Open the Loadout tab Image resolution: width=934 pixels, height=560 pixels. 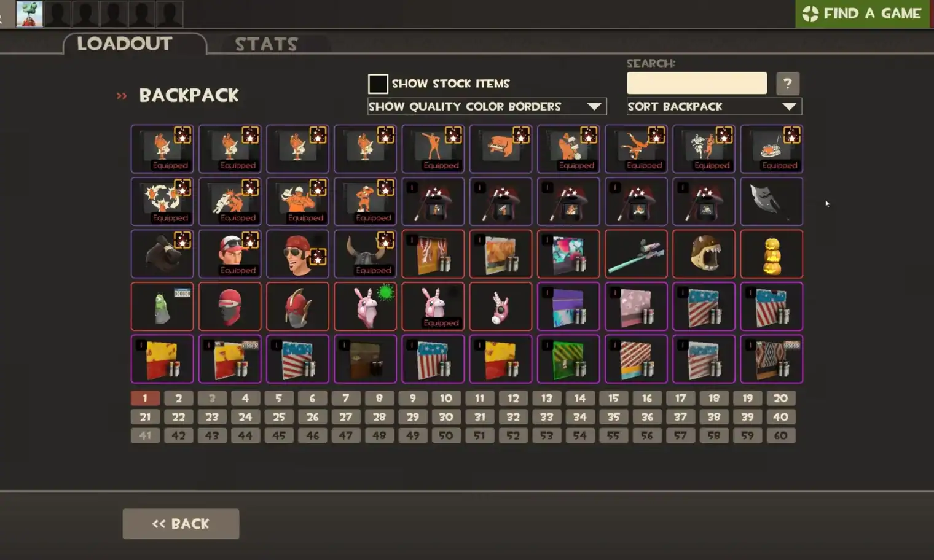[x=125, y=44]
